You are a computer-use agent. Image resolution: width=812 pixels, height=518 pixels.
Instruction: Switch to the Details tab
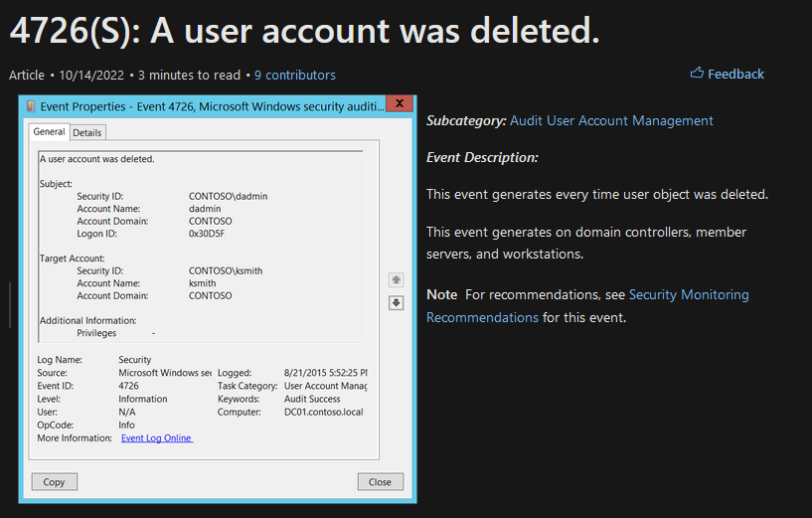[x=87, y=132]
